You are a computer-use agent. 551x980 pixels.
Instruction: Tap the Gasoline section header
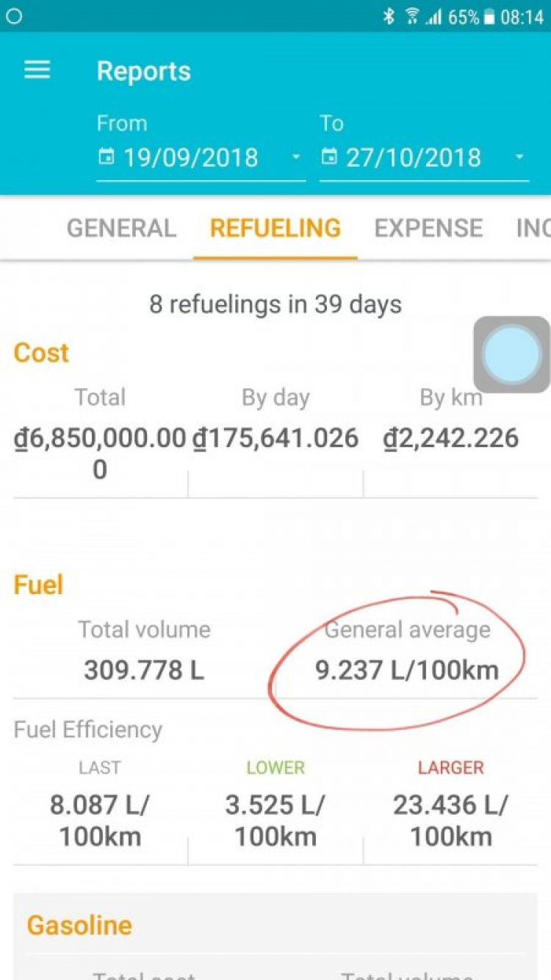(79, 925)
